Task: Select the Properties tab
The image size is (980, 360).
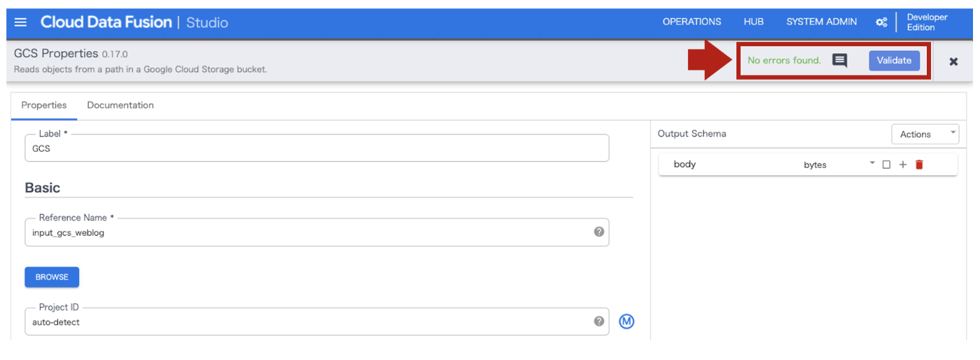Action: tap(44, 105)
